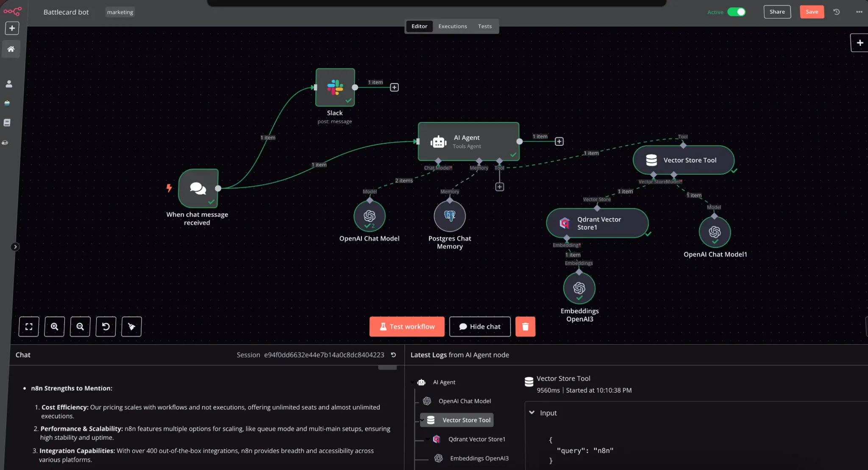Click the zoom in magnifier icon
Viewport: 868px width, 470px height.
coord(55,326)
